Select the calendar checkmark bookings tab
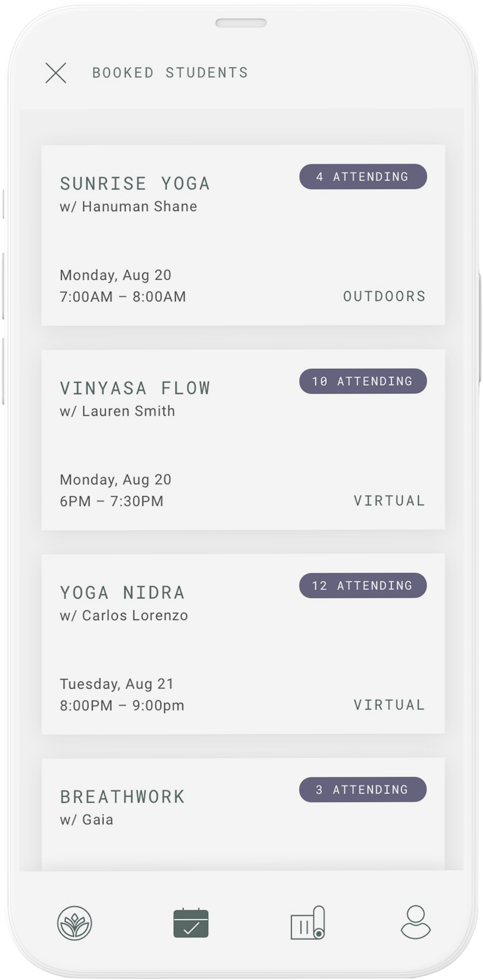This screenshot has height=980, width=483. coord(191,923)
